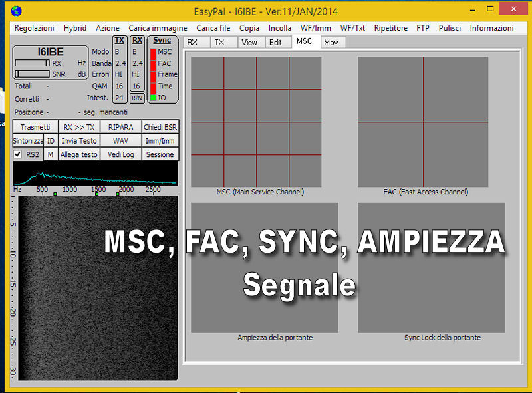The image size is (532, 393).
Task: Click the TX Intest. value 24
Action: click(119, 98)
